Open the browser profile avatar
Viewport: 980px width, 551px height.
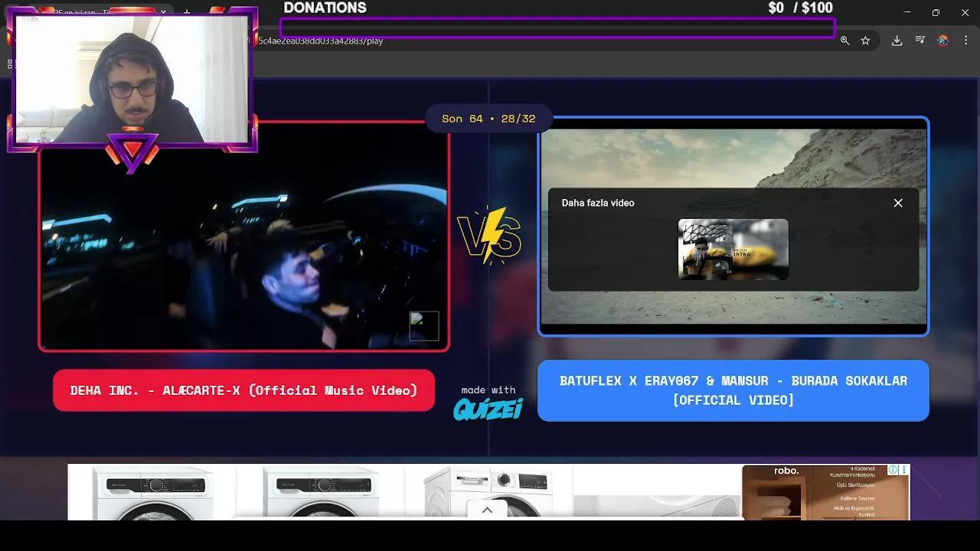pyautogui.click(x=943, y=41)
